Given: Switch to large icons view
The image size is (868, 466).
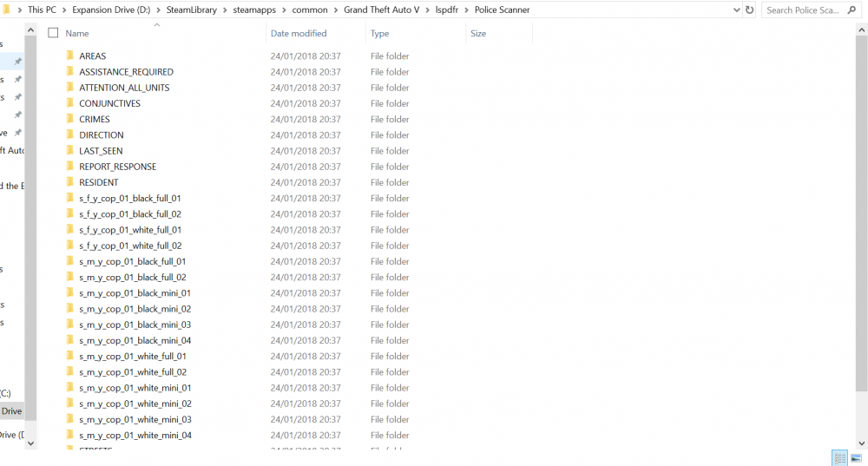Looking at the screenshot, I should (x=856, y=457).
